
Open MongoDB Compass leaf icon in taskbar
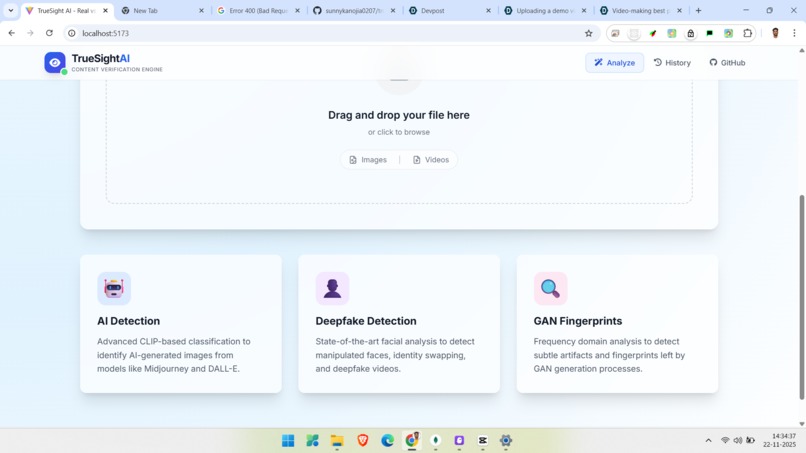pyautogui.click(x=435, y=441)
